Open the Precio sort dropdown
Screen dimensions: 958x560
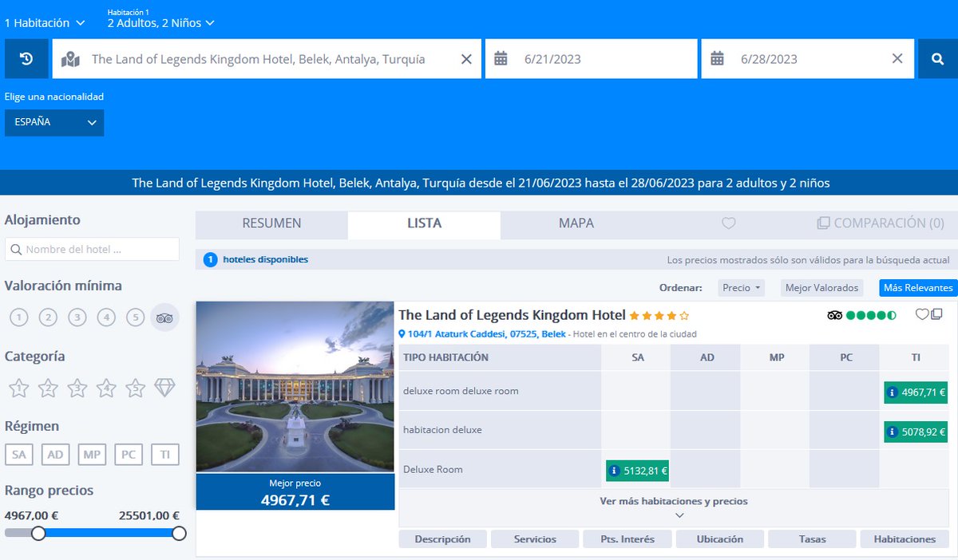[x=742, y=288]
